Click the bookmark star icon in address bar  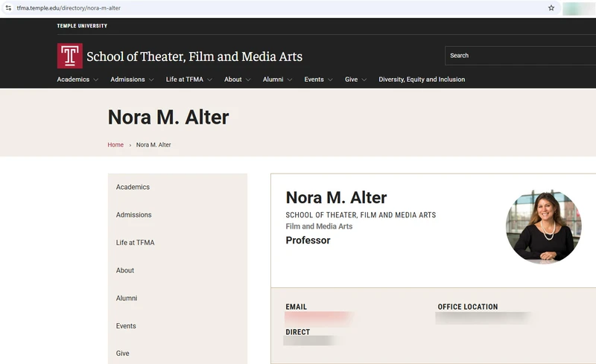551,7
